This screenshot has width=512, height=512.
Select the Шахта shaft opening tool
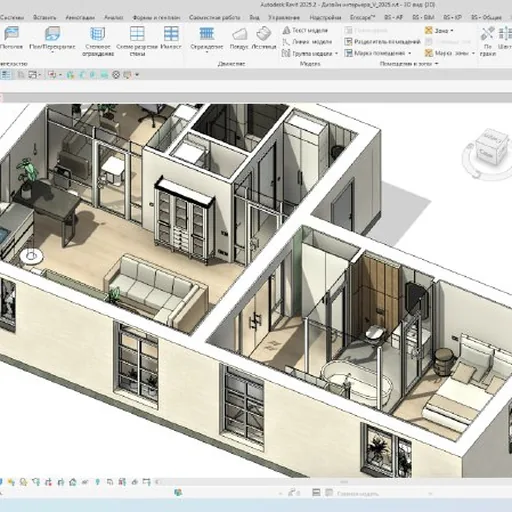coord(505,38)
